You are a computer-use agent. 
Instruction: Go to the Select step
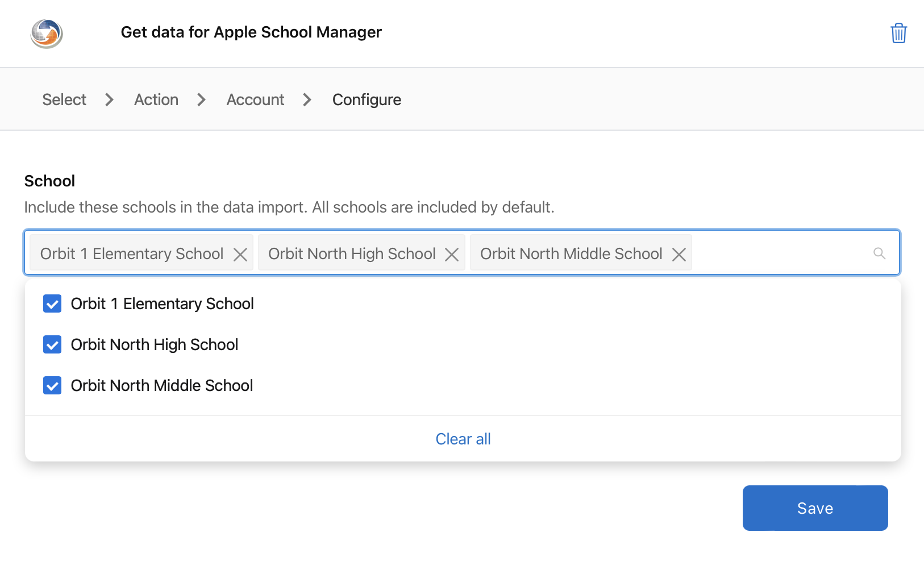click(x=64, y=99)
